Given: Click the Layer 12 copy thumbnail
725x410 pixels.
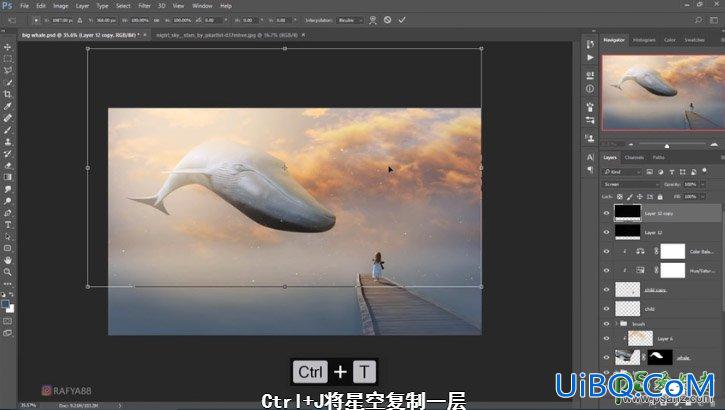Looking at the screenshot, I should [x=627, y=213].
